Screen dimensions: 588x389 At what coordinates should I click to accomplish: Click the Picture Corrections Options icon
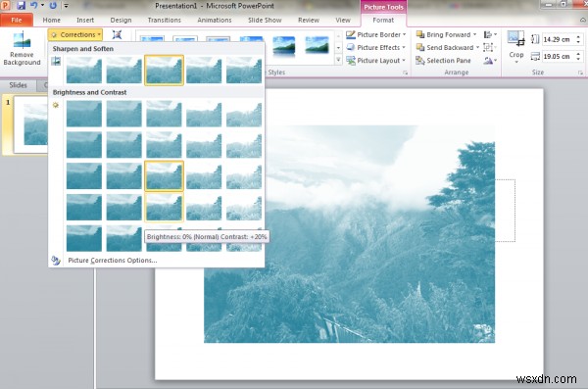coord(56,261)
